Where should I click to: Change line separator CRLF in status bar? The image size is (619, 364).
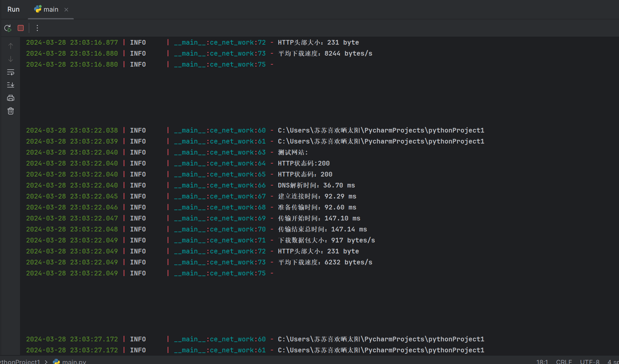pos(564,361)
